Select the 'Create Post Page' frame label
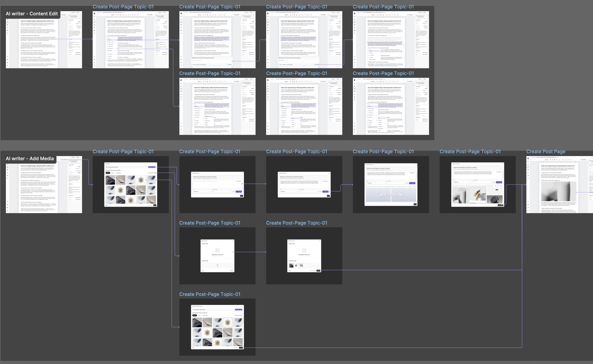The width and height of the screenshot is (593, 364). coord(546,152)
